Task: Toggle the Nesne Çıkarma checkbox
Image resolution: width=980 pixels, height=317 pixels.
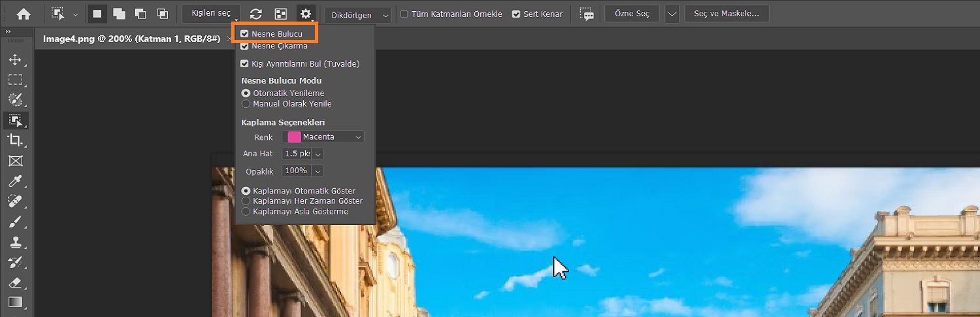Action: point(244,46)
